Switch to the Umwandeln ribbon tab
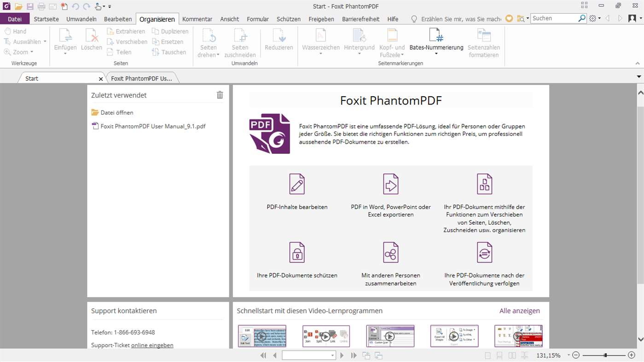This screenshot has height=362, width=644. click(x=81, y=19)
